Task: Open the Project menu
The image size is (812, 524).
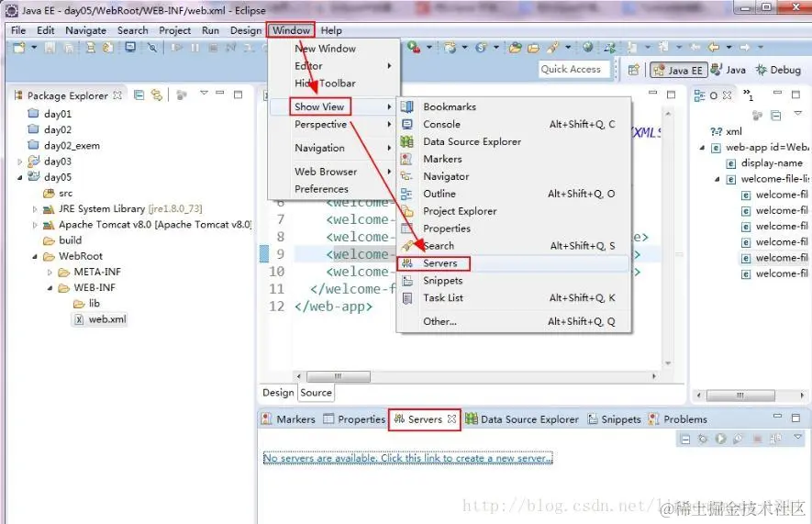Action: pyautogui.click(x=174, y=30)
